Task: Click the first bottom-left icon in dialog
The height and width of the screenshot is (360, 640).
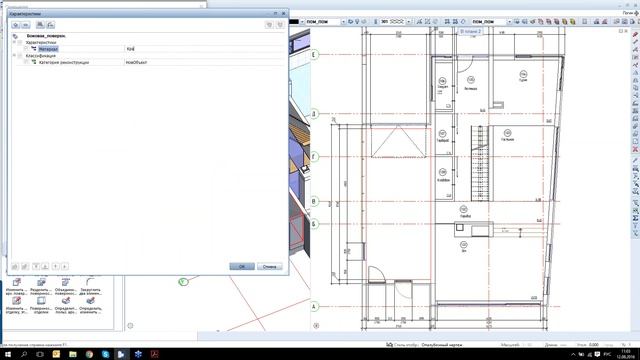Action: click(x=15, y=267)
